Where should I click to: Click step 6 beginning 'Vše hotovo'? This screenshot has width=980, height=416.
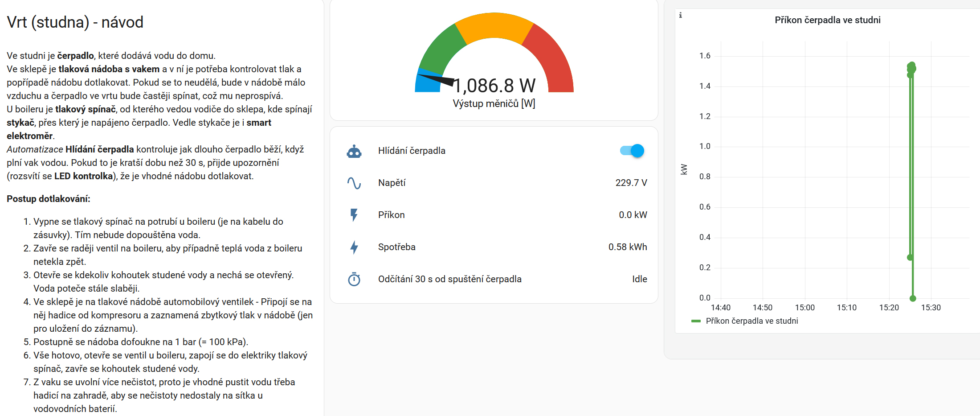[170, 362]
